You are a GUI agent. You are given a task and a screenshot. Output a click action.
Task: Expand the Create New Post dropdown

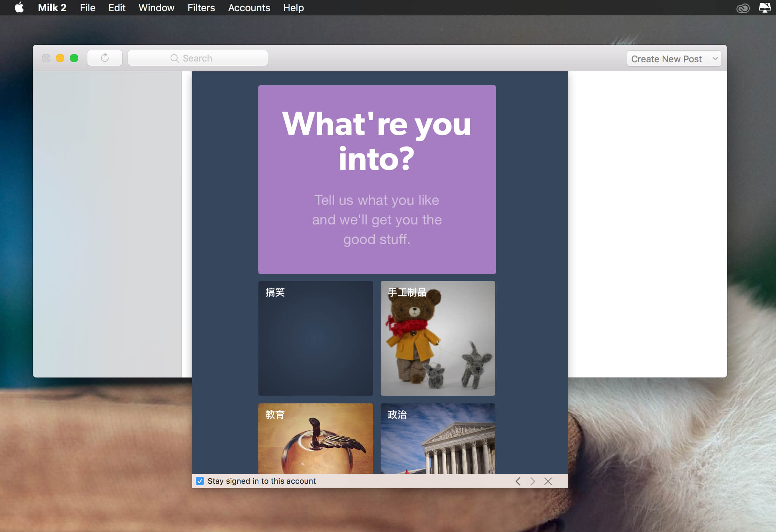674,59
